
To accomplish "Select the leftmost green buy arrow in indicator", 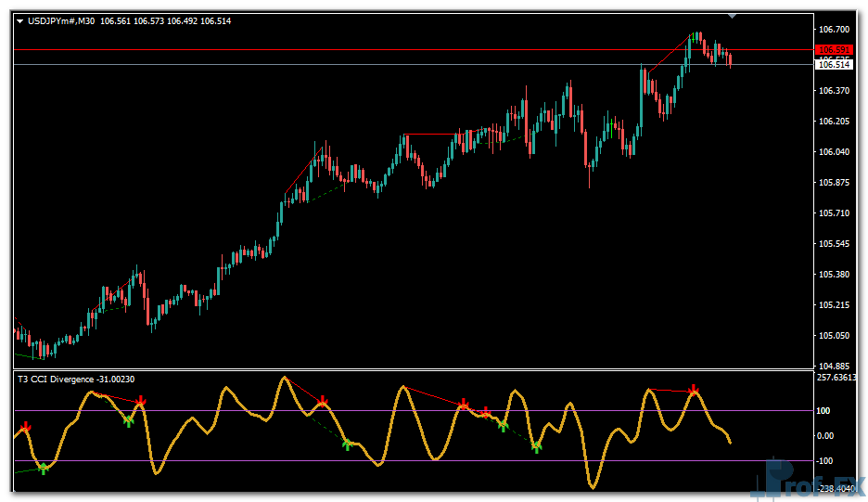I will [x=43, y=468].
